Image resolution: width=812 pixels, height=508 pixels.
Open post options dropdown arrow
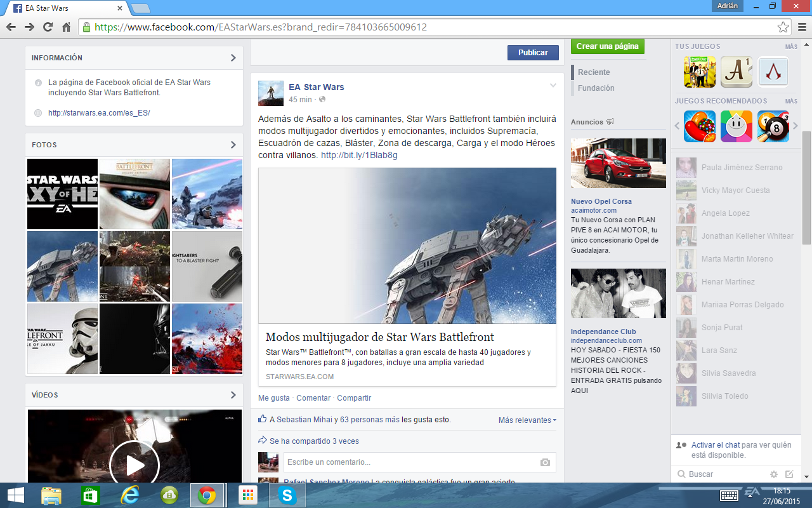tap(553, 85)
